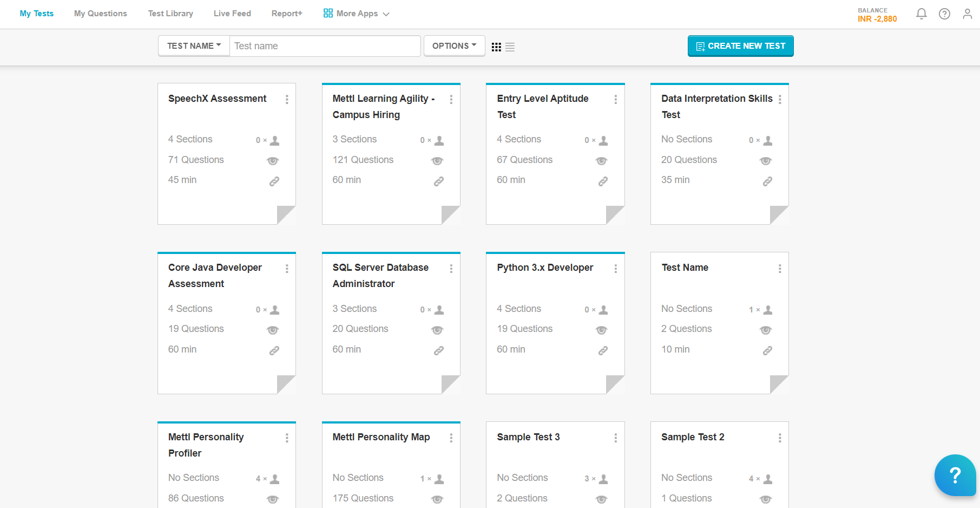Viewport: 980px width, 508px height.
Task: Click link icon on Python 3.x Developer card
Action: pos(603,350)
